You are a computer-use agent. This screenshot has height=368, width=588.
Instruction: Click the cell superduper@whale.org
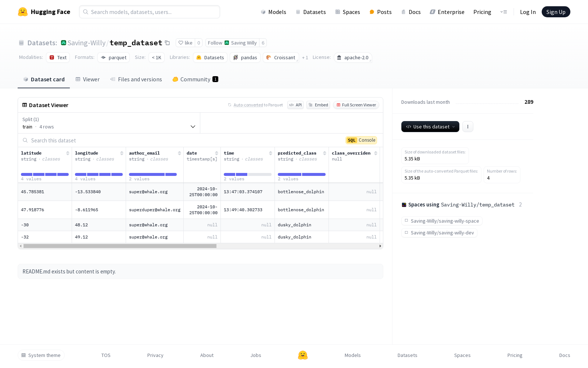(x=155, y=210)
